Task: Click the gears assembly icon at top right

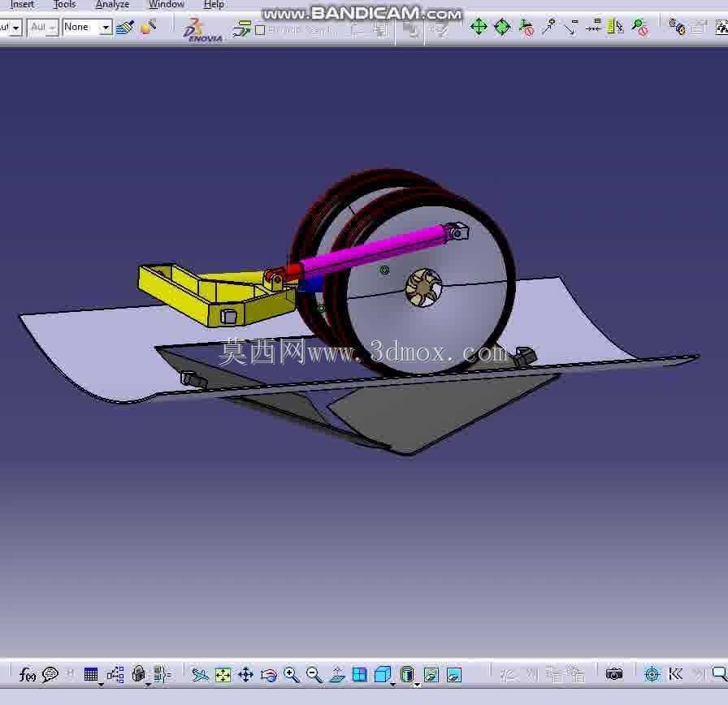Action: pos(678,27)
